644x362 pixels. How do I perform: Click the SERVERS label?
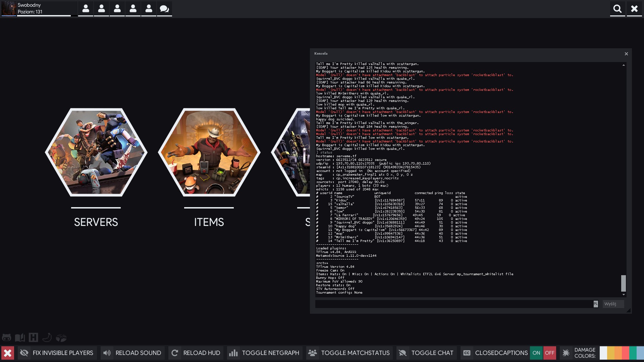click(96, 222)
